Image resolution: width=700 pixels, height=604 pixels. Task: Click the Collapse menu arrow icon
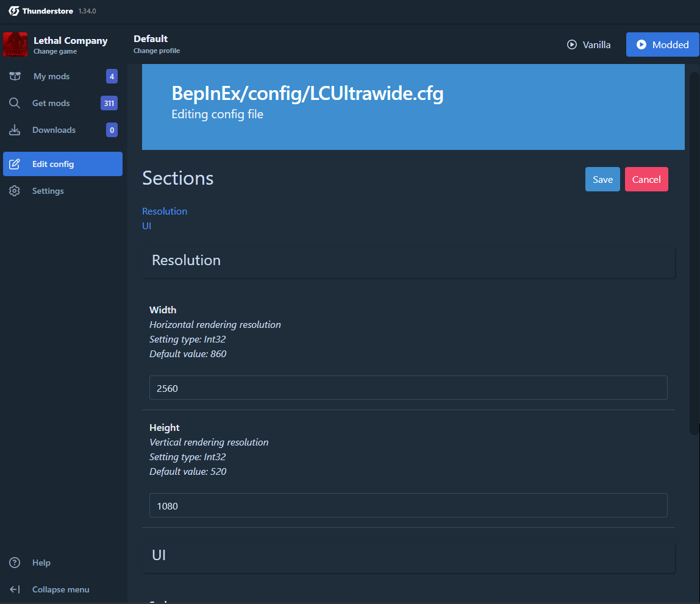(x=15, y=589)
